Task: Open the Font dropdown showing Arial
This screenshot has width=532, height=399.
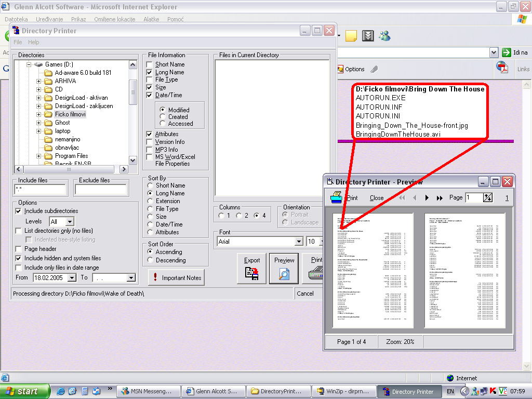Action: coord(299,241)
